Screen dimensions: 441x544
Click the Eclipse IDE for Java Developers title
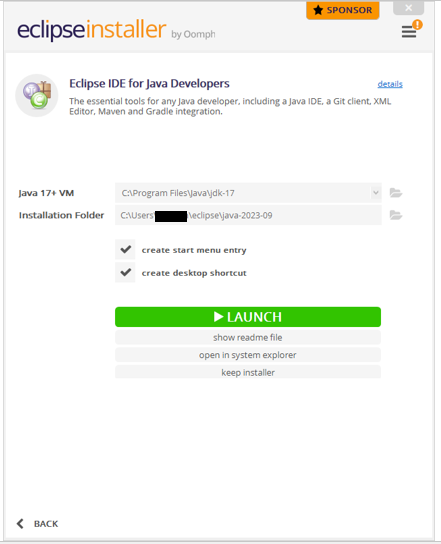click(149, 84)
